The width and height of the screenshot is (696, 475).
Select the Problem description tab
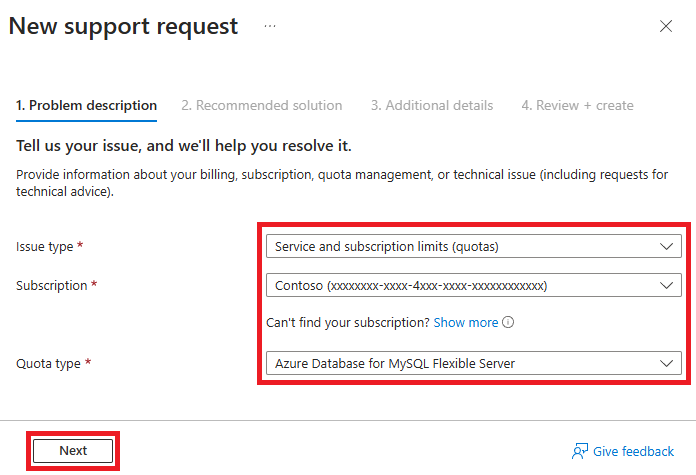86,106
